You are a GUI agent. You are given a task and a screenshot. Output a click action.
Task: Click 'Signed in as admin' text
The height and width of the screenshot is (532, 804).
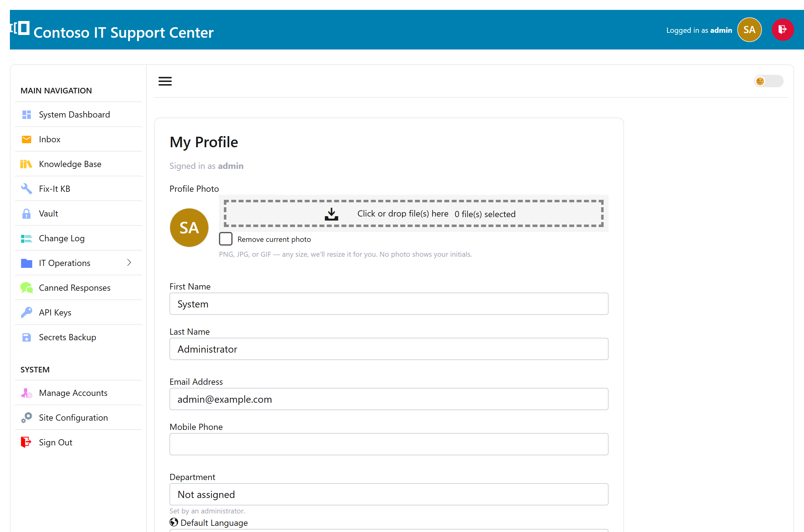[x=206, y=166]
